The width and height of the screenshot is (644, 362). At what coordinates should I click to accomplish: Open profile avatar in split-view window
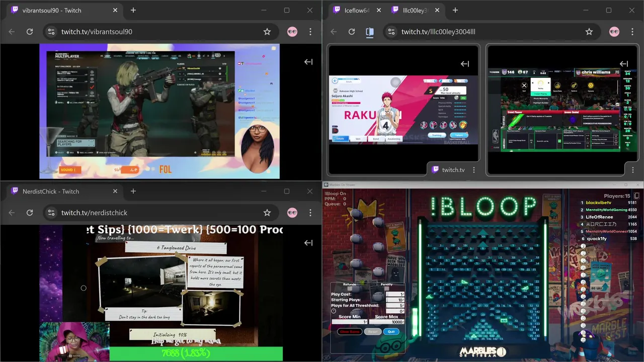[x=614, y=32]
